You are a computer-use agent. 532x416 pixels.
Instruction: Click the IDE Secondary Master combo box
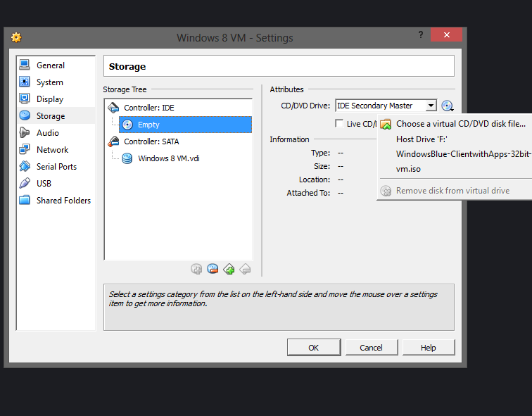pyautogui.click(x=386, y=106)
